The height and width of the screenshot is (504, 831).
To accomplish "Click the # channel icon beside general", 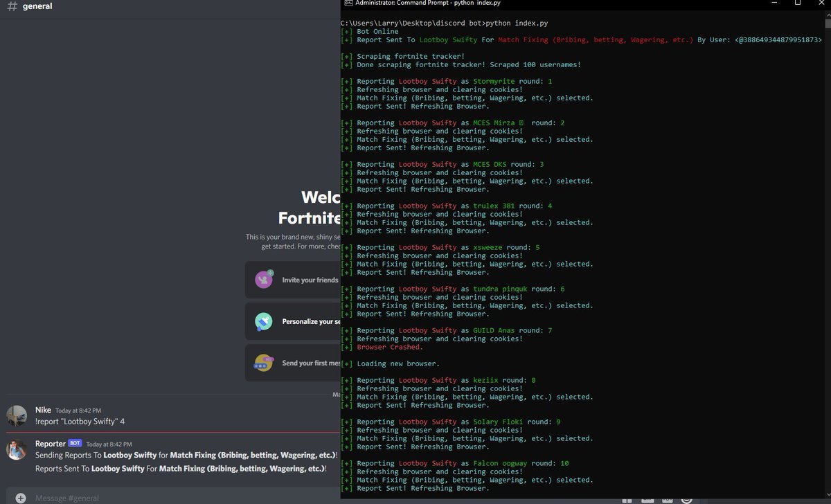I will (12, 6).
